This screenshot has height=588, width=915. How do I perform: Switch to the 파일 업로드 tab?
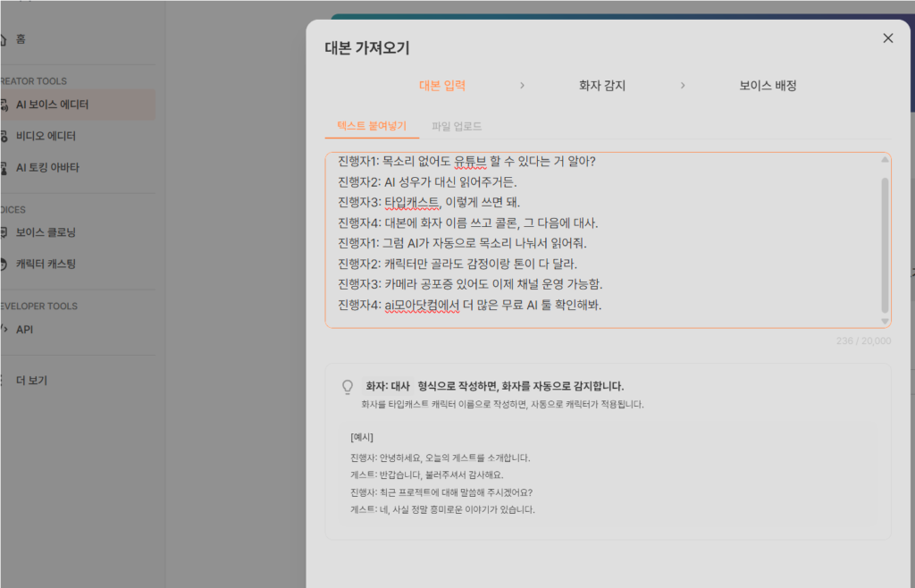(x=457, y=127)
